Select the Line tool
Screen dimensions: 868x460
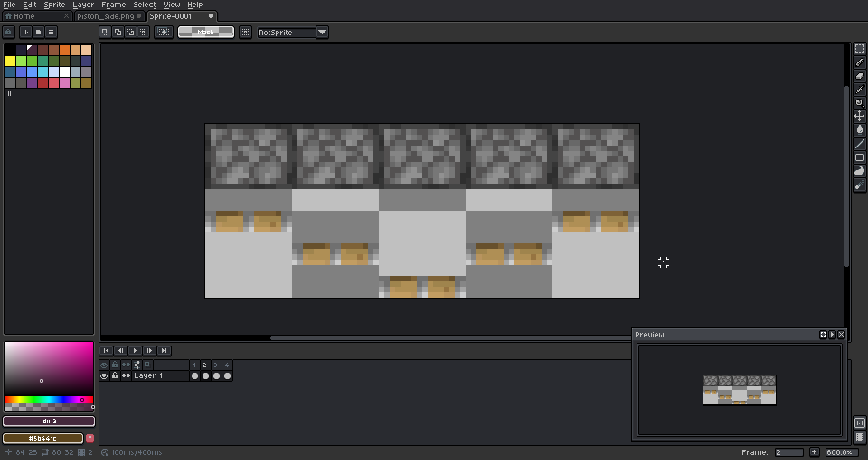coord(859,144)
